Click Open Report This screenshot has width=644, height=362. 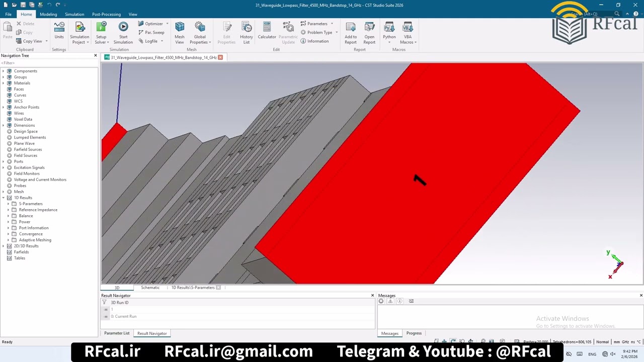pyautogui.click(x=369, y=33)
